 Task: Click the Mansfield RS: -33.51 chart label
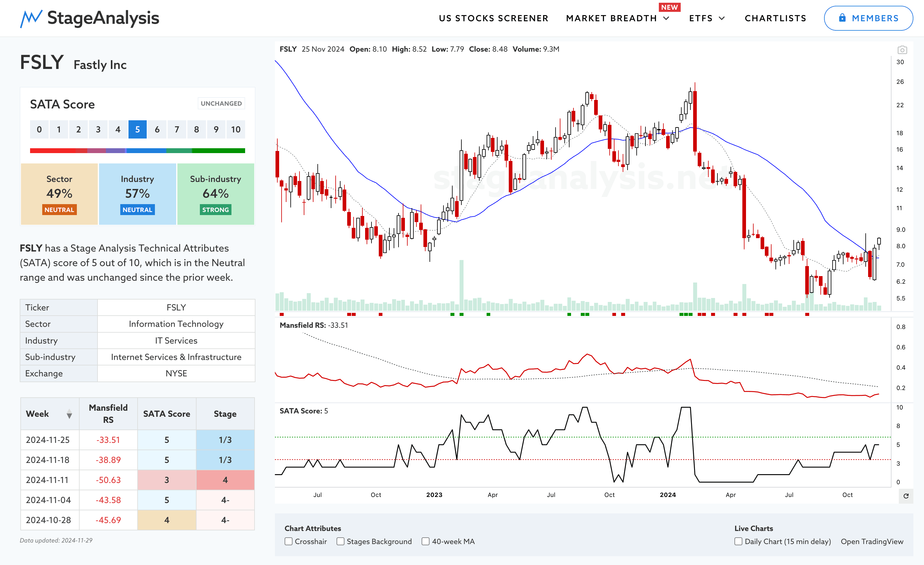[313, 325]
